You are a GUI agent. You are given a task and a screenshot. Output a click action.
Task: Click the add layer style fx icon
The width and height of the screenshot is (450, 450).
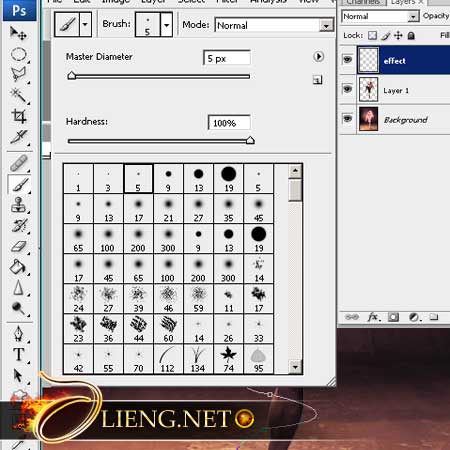pyautogui.click(x=373, y=317)
